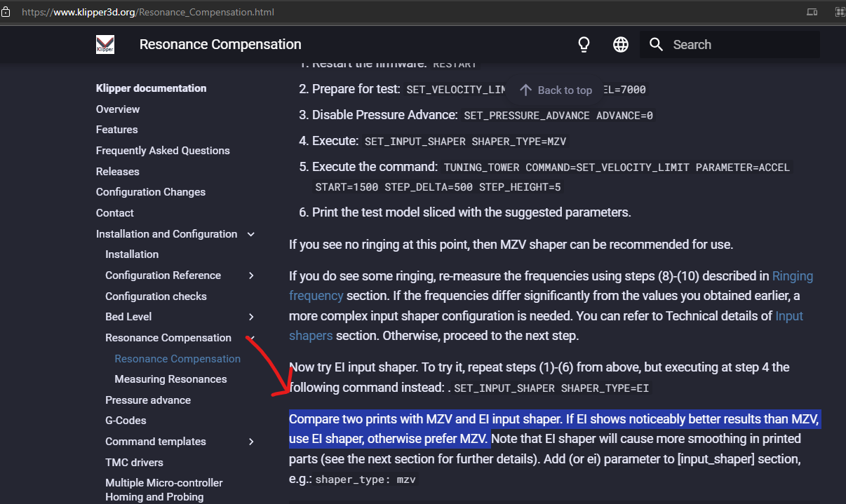Open Bed Level in sidebar
The height and width of the screenshot is (504, 846).
(128, 317)
